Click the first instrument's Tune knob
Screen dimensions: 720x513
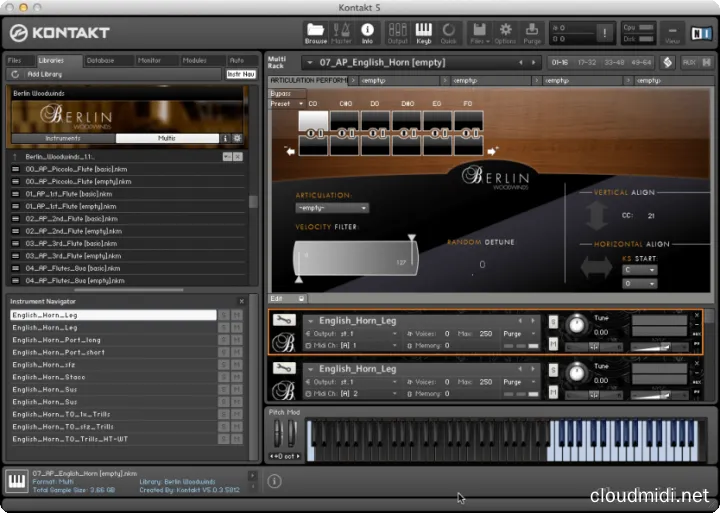point(579,325)
